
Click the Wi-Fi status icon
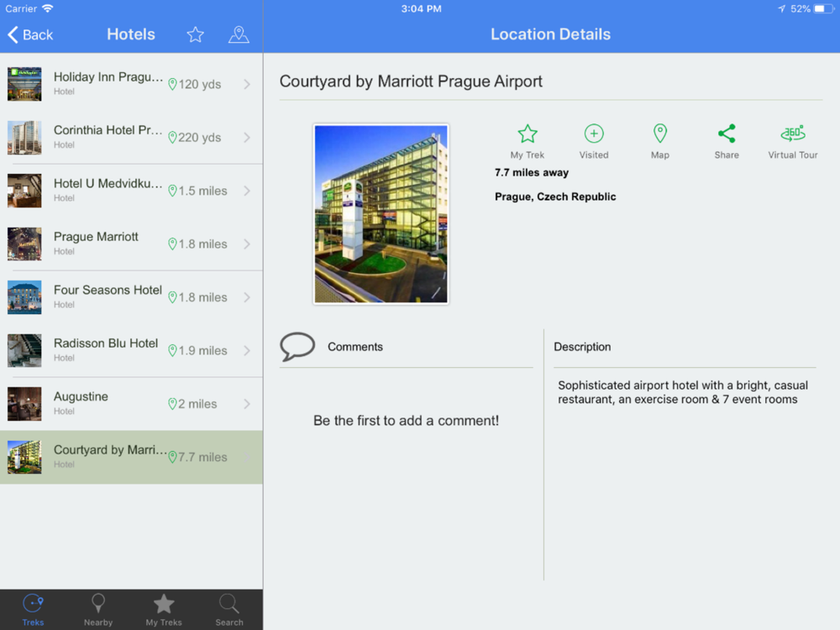(x=48, y=8)
